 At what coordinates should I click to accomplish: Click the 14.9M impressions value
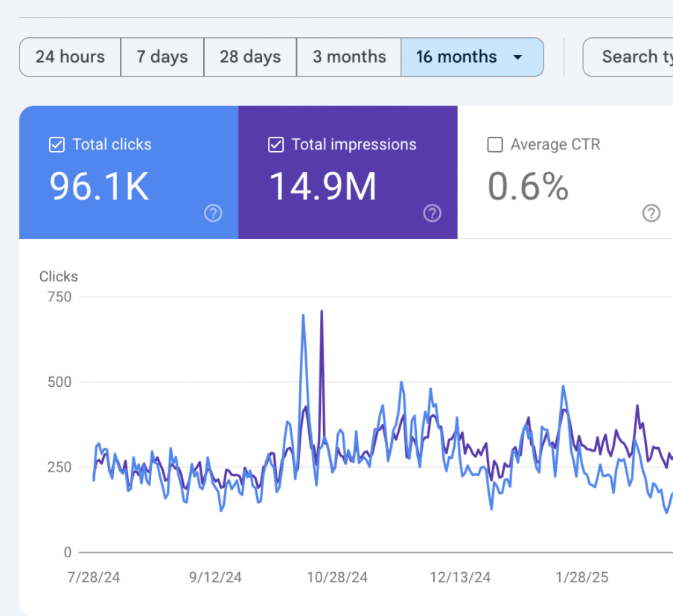pos(322,186)
